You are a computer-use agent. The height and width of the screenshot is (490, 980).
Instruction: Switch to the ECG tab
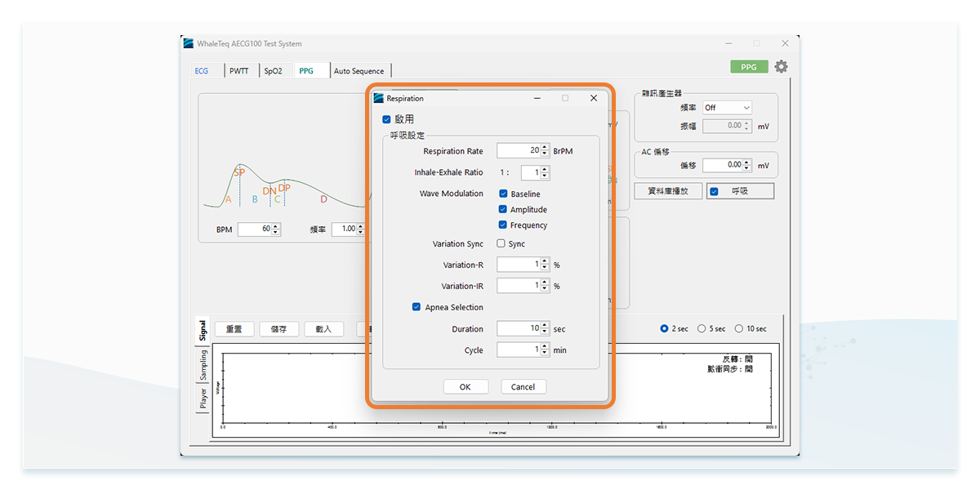point(202,71)
